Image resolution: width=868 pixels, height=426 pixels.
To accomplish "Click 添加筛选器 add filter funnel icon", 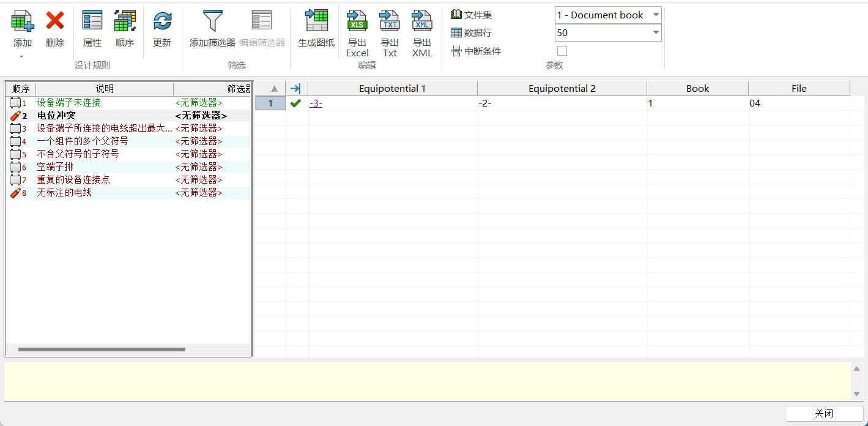I will point(212,21).
